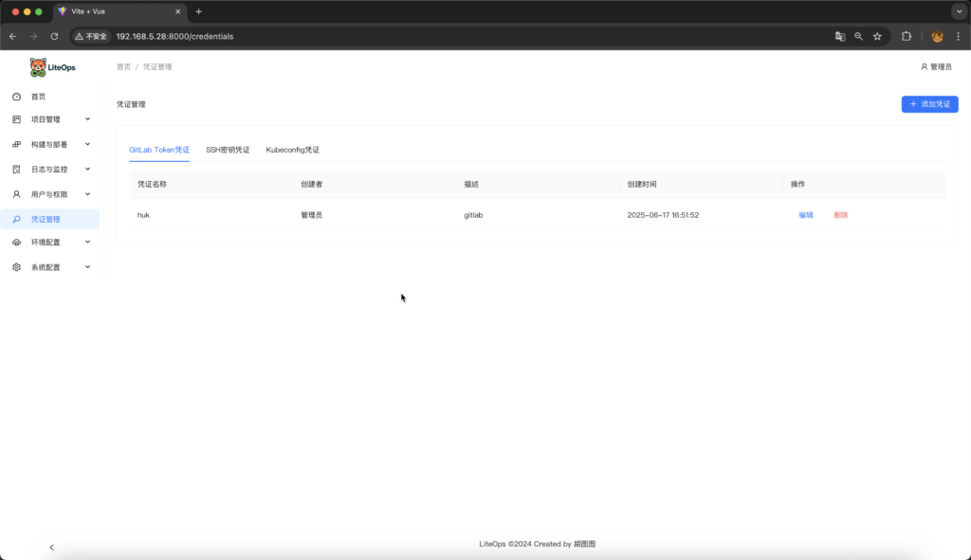Click 编辑 link for huk credential

[806, 215]
